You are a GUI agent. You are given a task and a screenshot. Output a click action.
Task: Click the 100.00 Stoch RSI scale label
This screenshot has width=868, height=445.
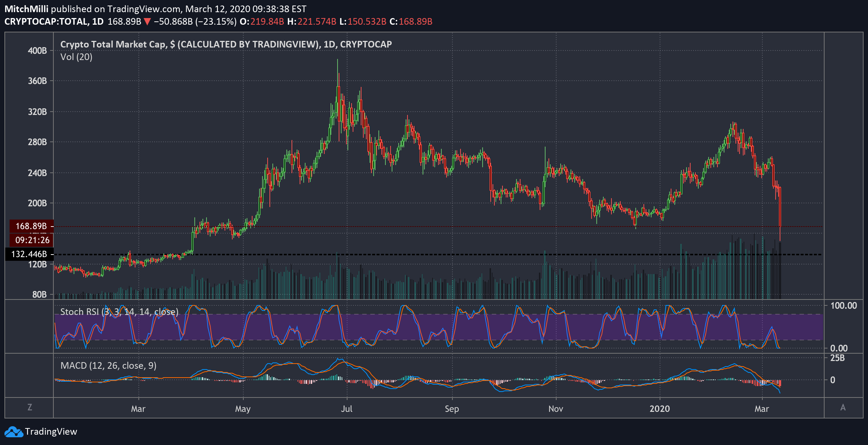coord(843,306)
